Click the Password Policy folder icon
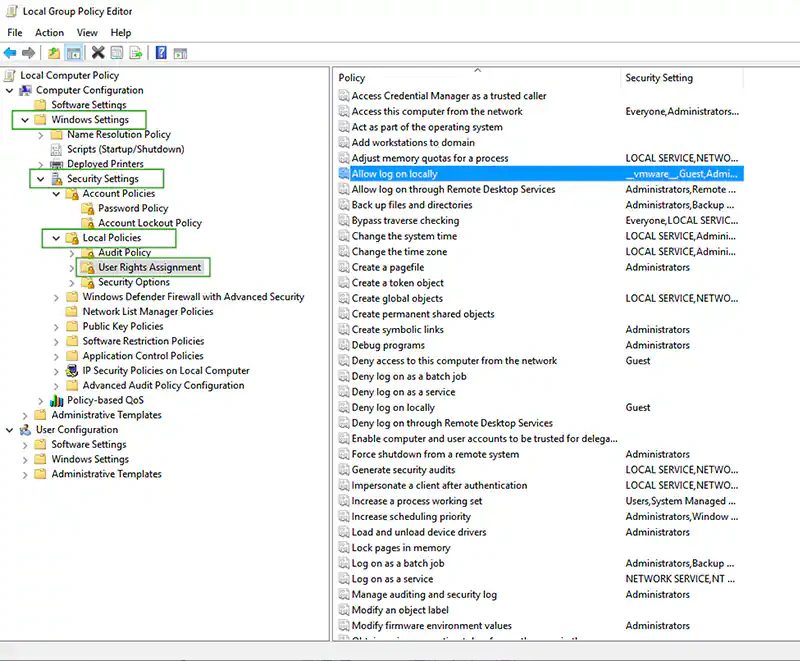The width and height of the screenshot is (800, 661). click(88, 208)
